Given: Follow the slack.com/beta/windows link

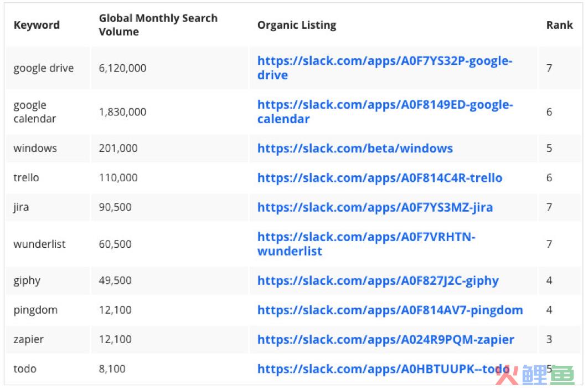Looking at the screenshot, I should [x=355, y=148].
